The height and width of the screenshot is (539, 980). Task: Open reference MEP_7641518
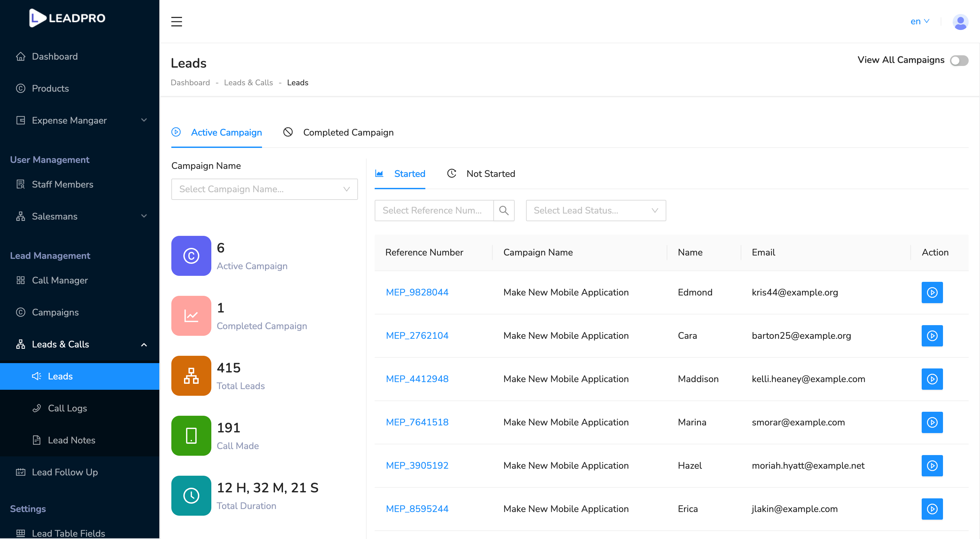[x=417, y=422]
